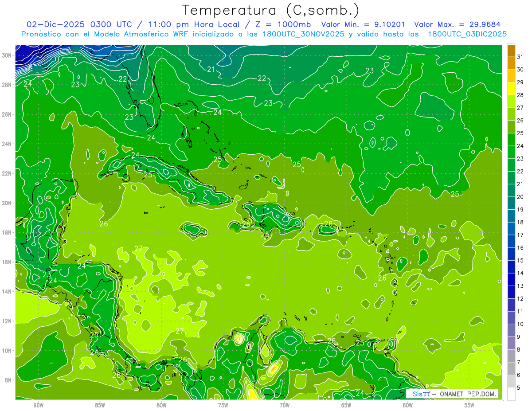Viewport: 532px width, 411px height.
Task: Click the color bar label "10"
Action: pyautogui.click(x=520, y=324)
